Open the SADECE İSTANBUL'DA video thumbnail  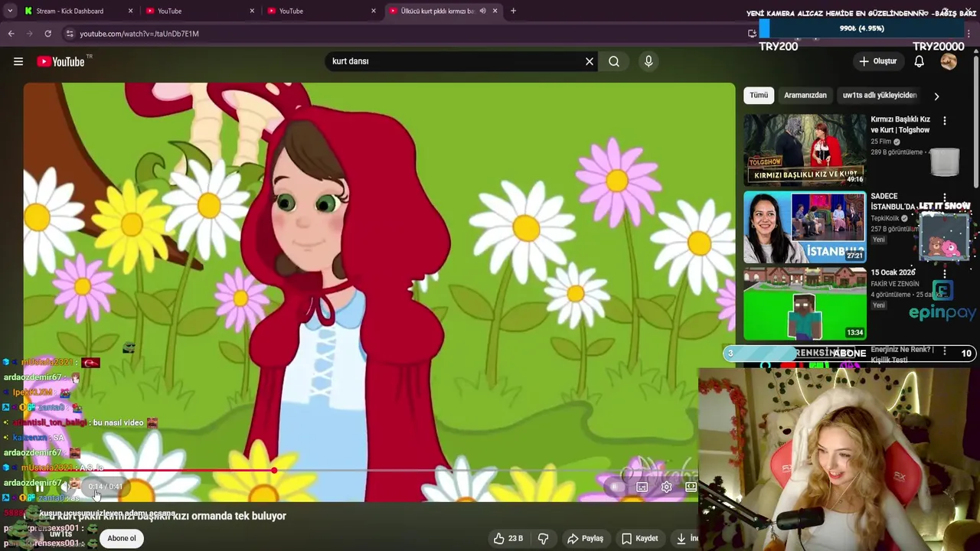(805, 227)
